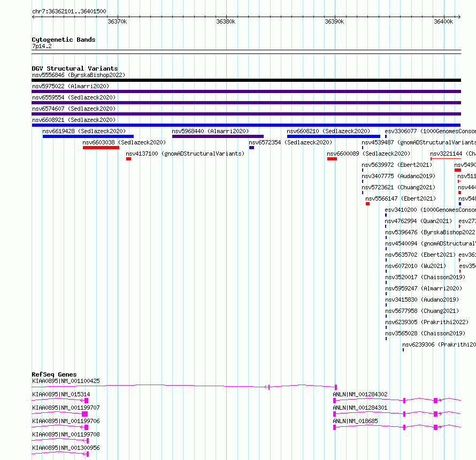Open label nsv5635702 (Ebert2021)
The image size is (476, 460).
(420, 255)
